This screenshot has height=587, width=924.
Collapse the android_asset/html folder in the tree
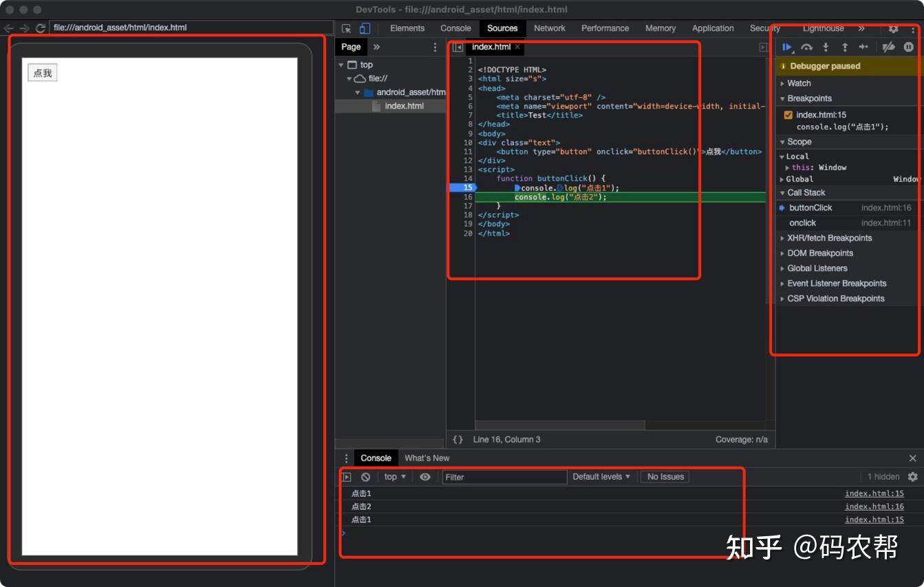click(357, 91)
